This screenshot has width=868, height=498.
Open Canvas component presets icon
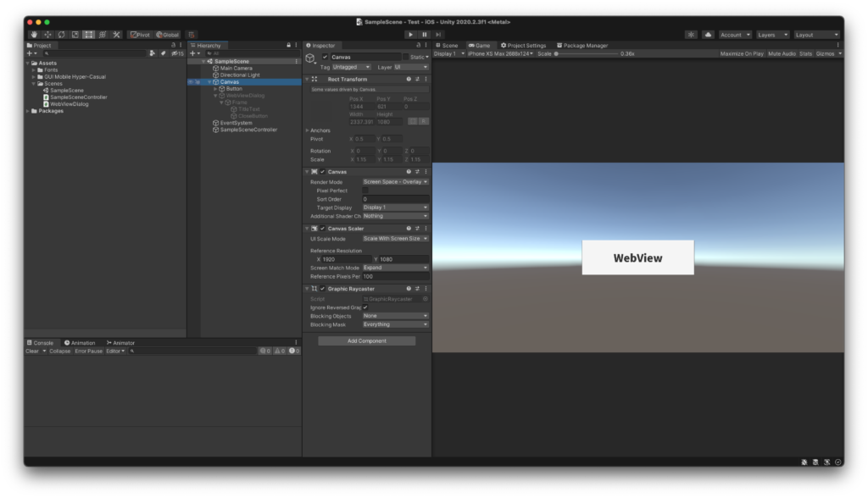417,172
